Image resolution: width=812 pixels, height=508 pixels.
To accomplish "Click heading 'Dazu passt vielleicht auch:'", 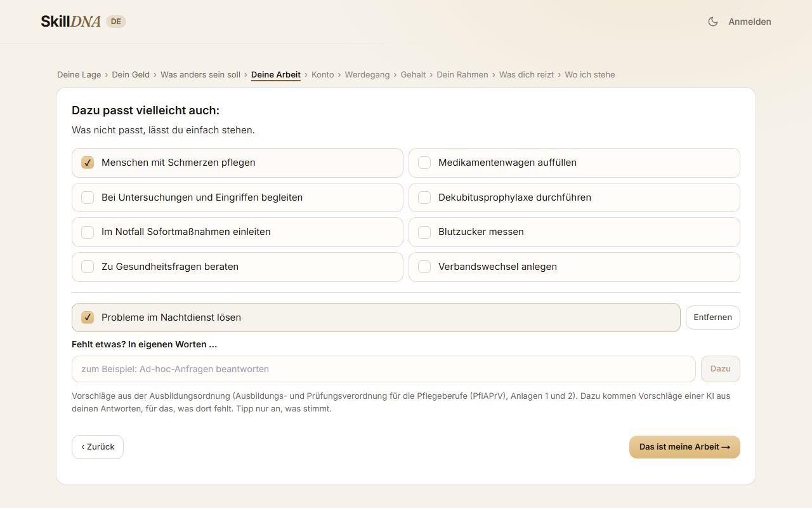I will point(145,110).
